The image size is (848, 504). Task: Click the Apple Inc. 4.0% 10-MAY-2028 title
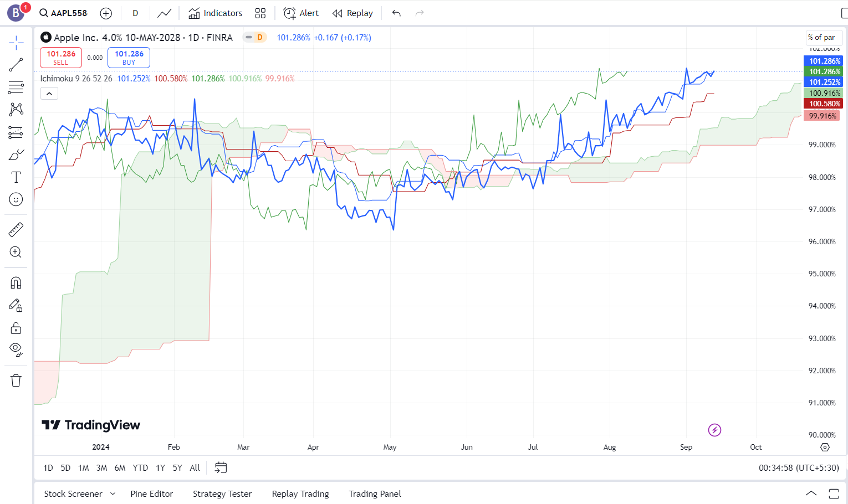pos(117,38)
